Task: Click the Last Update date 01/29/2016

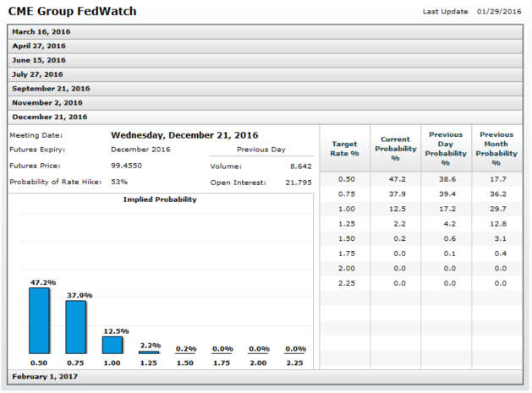Action: coord(499,12)
